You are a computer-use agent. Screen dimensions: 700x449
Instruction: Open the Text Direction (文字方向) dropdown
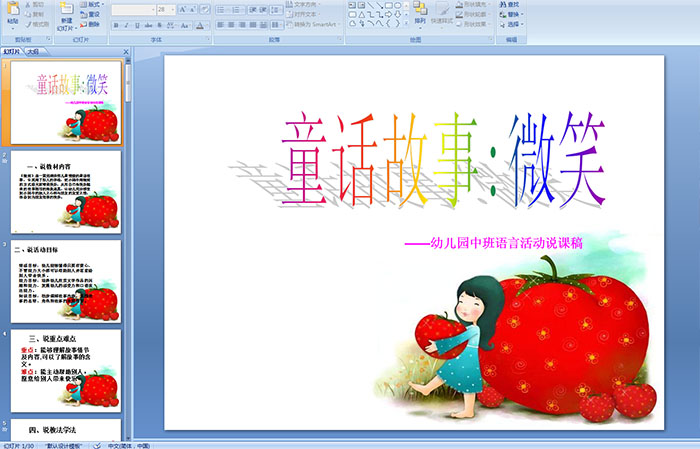304,4
